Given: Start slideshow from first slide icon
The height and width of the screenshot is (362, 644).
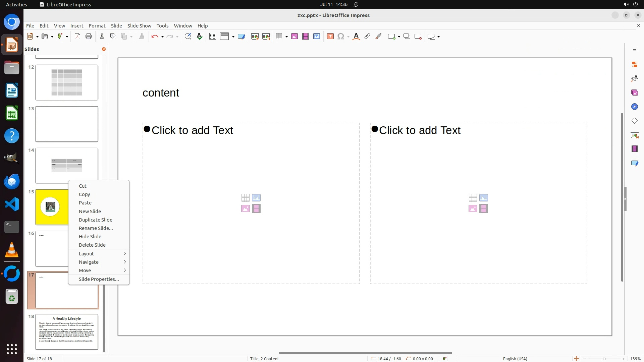Looking at the screenshot, I should 255,37.
